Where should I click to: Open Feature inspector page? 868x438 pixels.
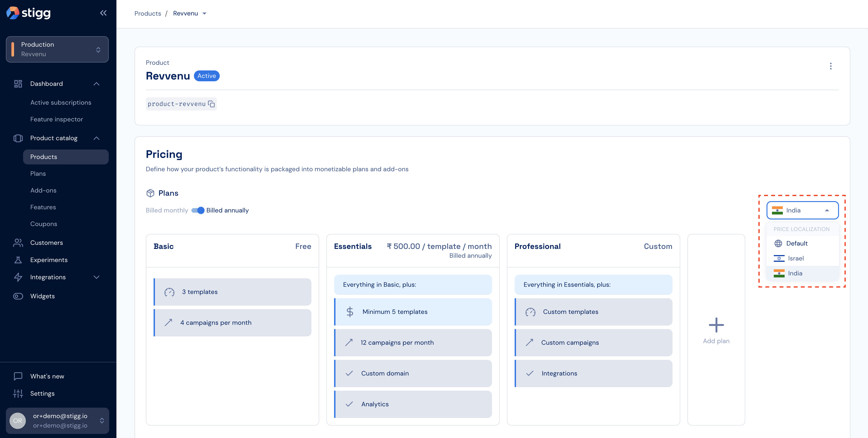pyautogui.click(x=56, y=119)
